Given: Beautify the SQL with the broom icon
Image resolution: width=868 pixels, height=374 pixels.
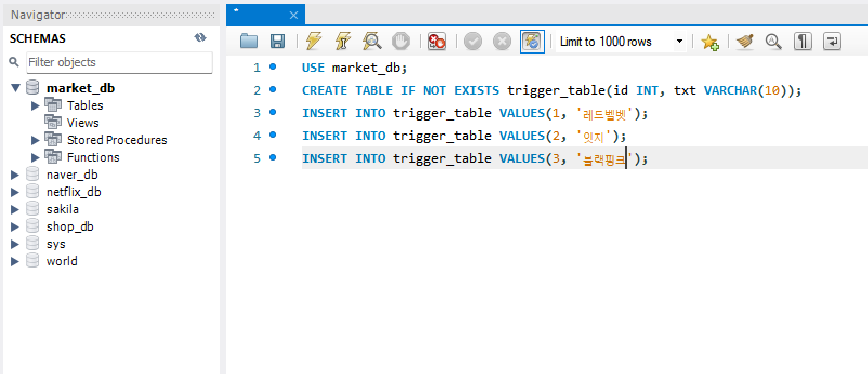Looking at the screenshot, I should click(x=745, y=41).
